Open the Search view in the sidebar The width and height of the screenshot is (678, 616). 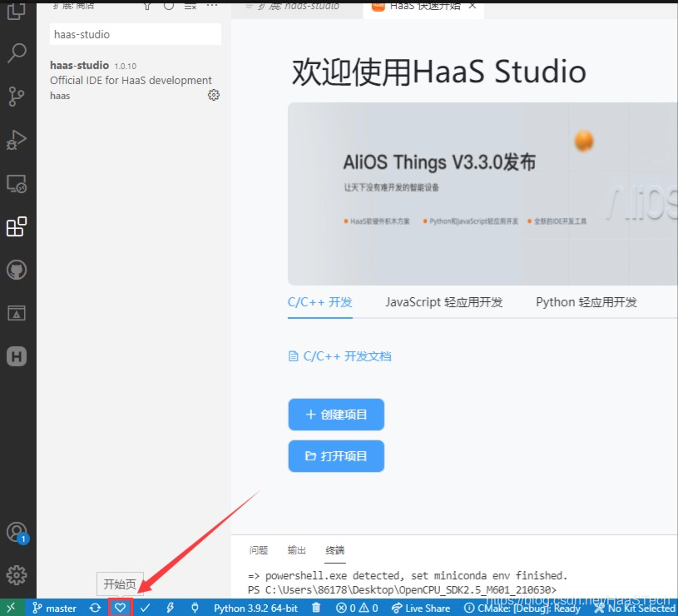click(x=18, y=52)
